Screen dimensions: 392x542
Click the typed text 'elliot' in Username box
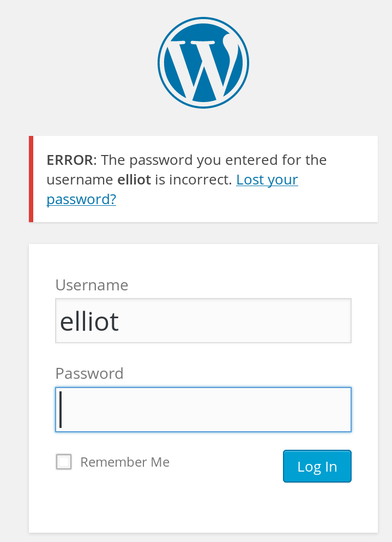coord(89,321)
